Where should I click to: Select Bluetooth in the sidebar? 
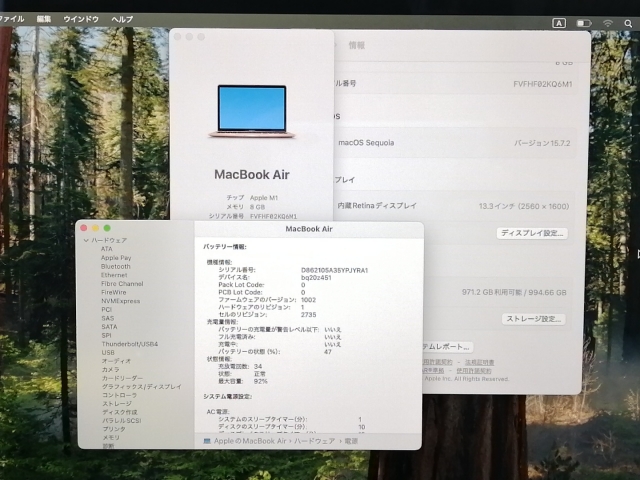click(x=116, y=266)
